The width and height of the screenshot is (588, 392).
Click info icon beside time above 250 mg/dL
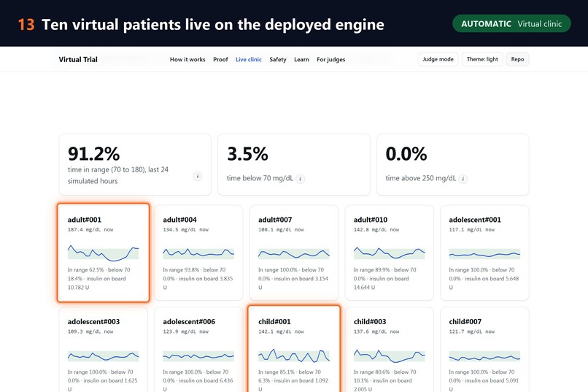tap(463, 179)
